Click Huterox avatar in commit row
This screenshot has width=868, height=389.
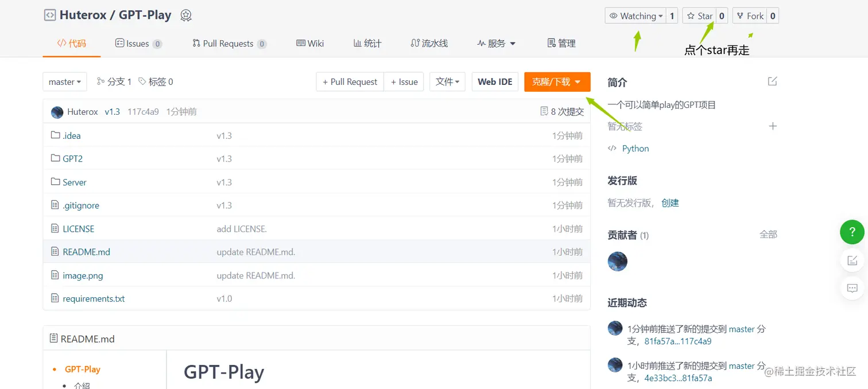pyautogui.click(x=57, y=112)
